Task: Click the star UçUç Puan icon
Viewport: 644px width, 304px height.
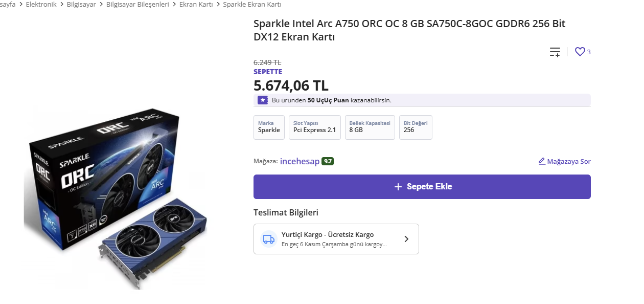Action: point(263,100)
